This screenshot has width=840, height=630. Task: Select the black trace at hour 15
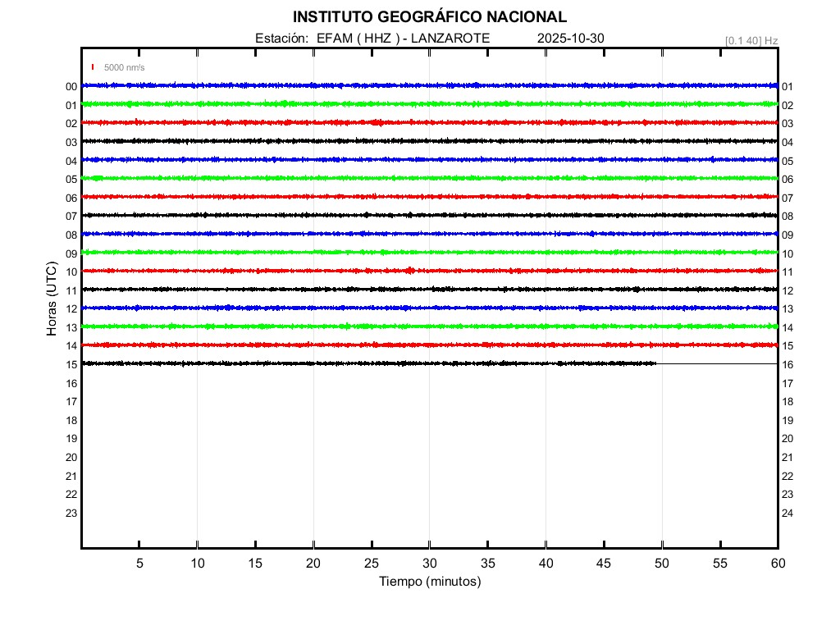(369, 363)
